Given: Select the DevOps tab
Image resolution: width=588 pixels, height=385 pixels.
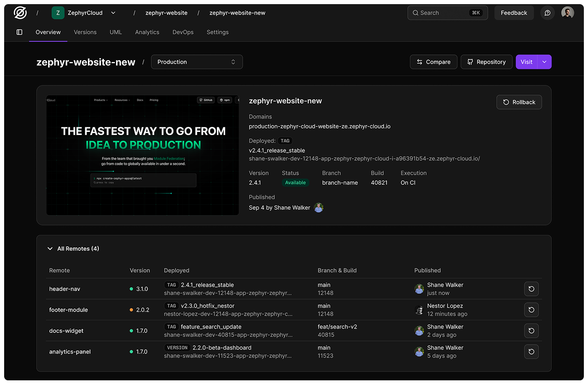Looking at the screenshot, I should point(183,32).
